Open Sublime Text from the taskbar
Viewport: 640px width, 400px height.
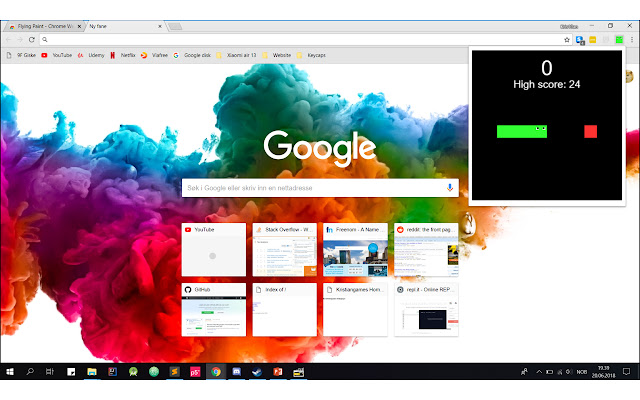174,371
